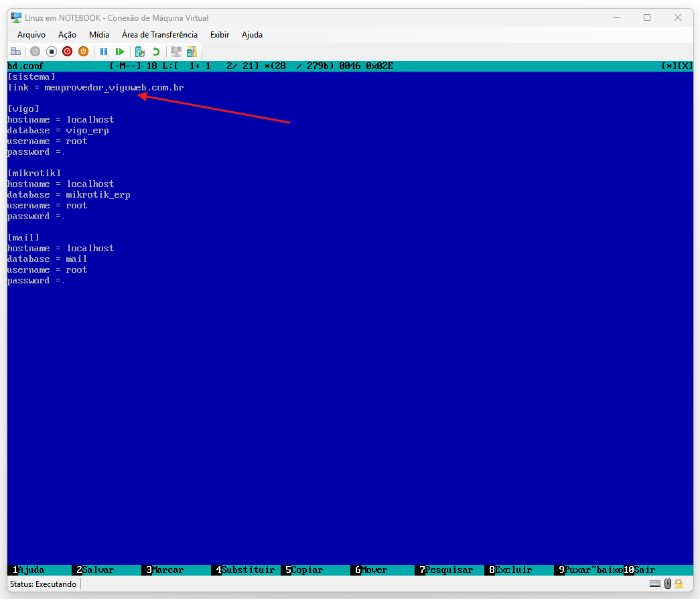Click the Sair function key button
This screenshot has width=700, height=599.
click(644, 570)
